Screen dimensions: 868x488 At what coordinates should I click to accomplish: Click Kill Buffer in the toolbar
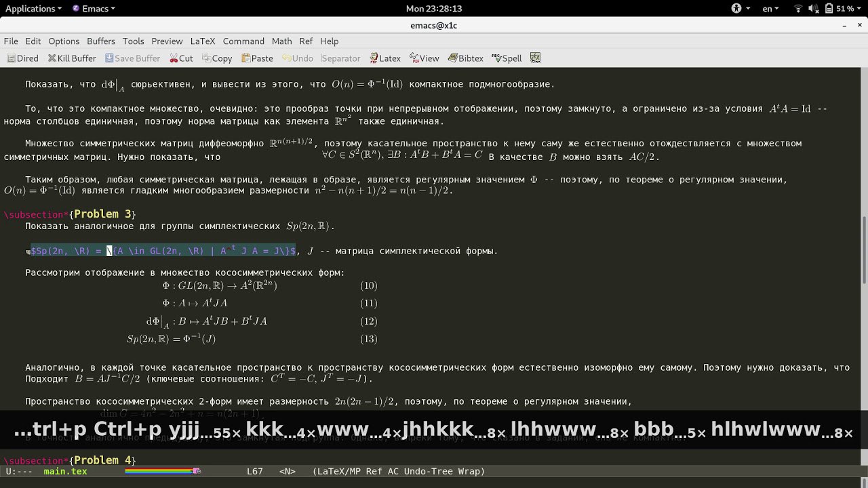tap(72, 58)
